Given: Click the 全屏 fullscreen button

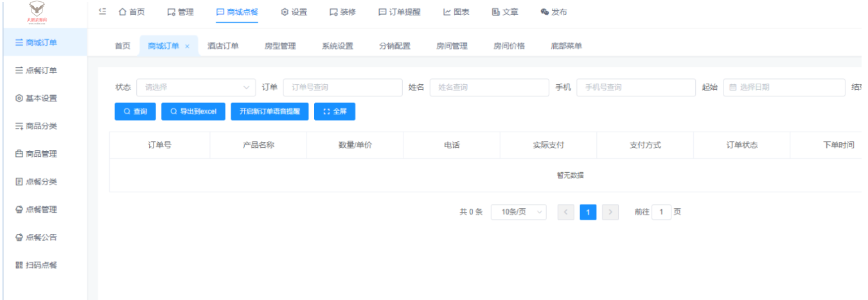Looking at the screenshot, I should click(x=335, y=111).
